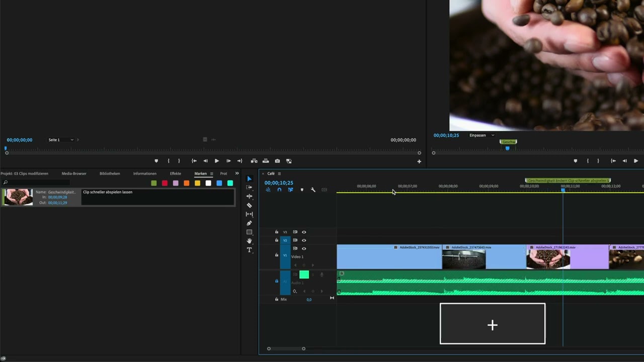This screenshot has height=362, width=644.
Task: Toggle the snapping magnet in the timeline
Action: pos(279,190)
